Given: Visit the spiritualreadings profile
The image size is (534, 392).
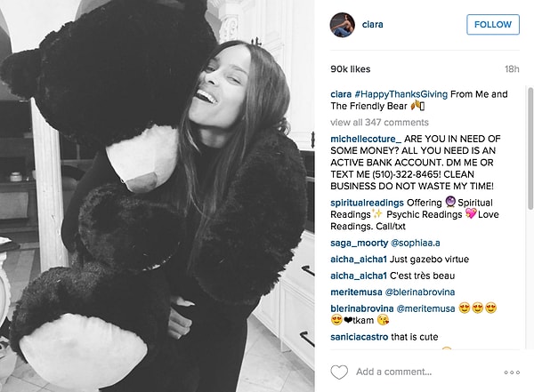Looking at the screenshot, I should pos(367,203).
